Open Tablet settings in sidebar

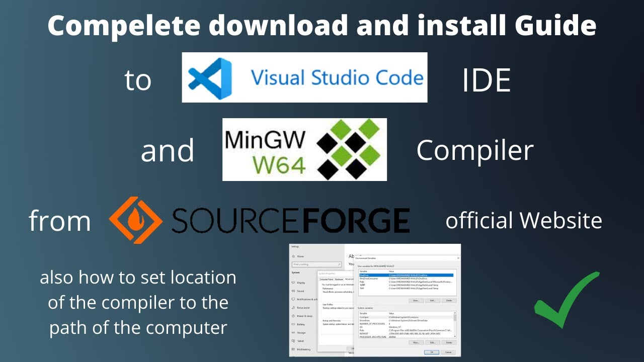point(298,341)
